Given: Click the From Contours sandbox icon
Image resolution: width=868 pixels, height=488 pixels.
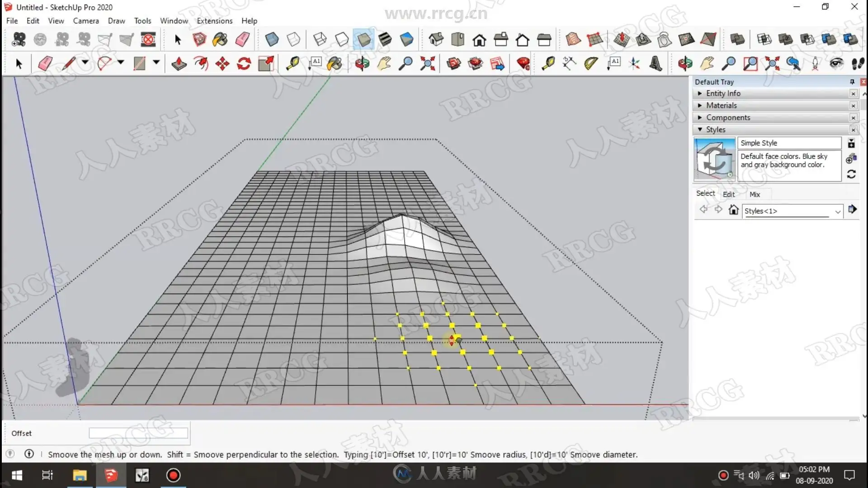Looking at the screenshot, I should (x=573, y=40).
